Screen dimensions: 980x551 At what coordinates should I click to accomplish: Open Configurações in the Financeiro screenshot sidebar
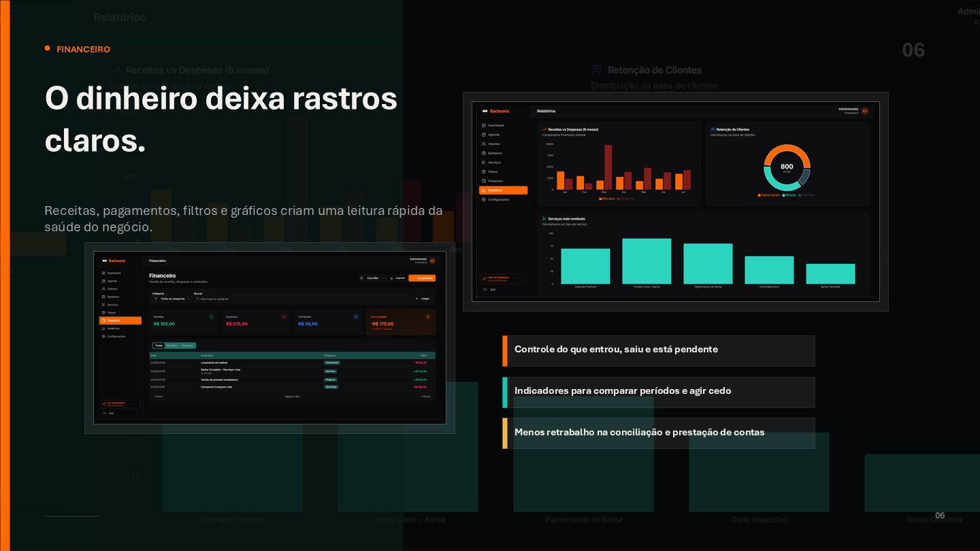114,336
